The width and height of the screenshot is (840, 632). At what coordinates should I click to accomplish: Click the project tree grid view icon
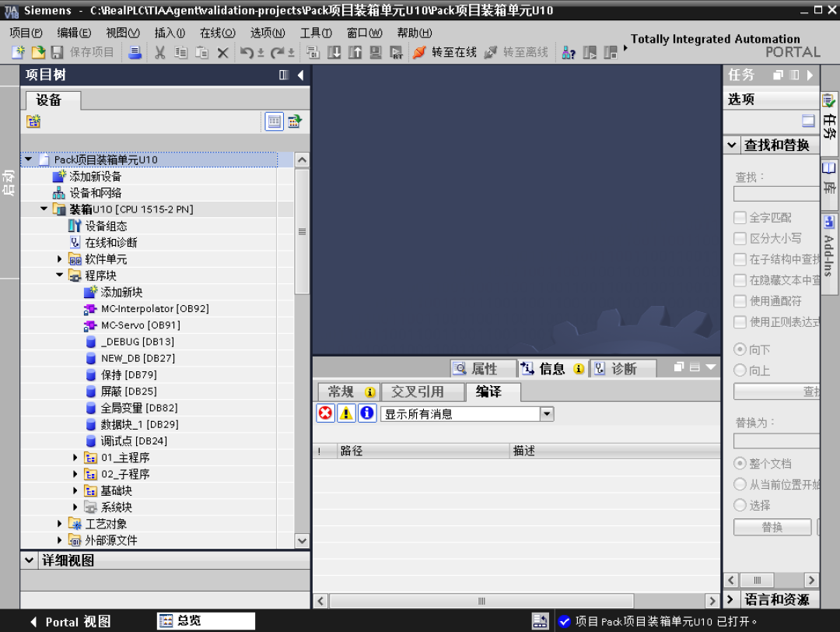(x=275, y=121)
